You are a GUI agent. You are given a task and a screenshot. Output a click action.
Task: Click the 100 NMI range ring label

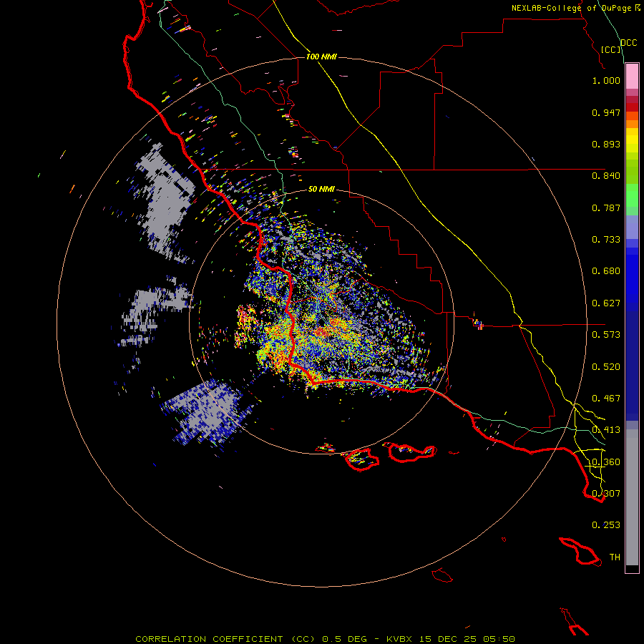tap(321, 57)
